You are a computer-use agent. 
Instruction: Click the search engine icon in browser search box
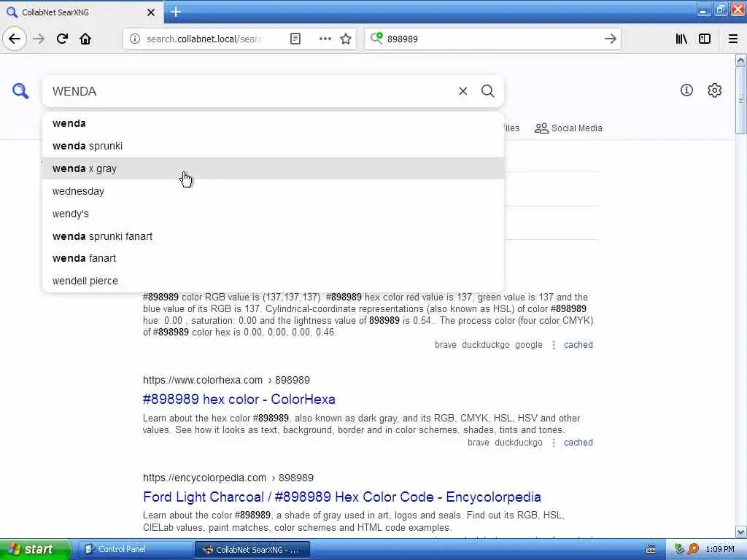pyautogui.click(x=376, y=38)
